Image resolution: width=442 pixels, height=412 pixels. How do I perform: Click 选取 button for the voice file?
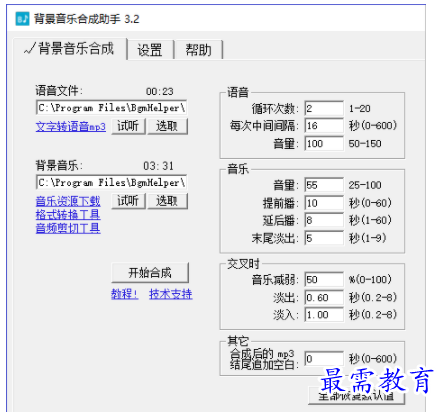click(x=167, y=126)
